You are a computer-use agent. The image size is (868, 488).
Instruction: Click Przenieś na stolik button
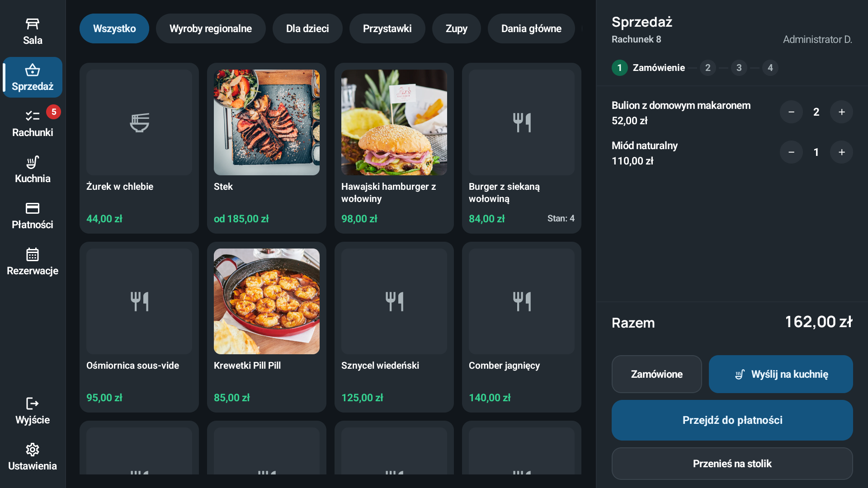tap(732, 464)
